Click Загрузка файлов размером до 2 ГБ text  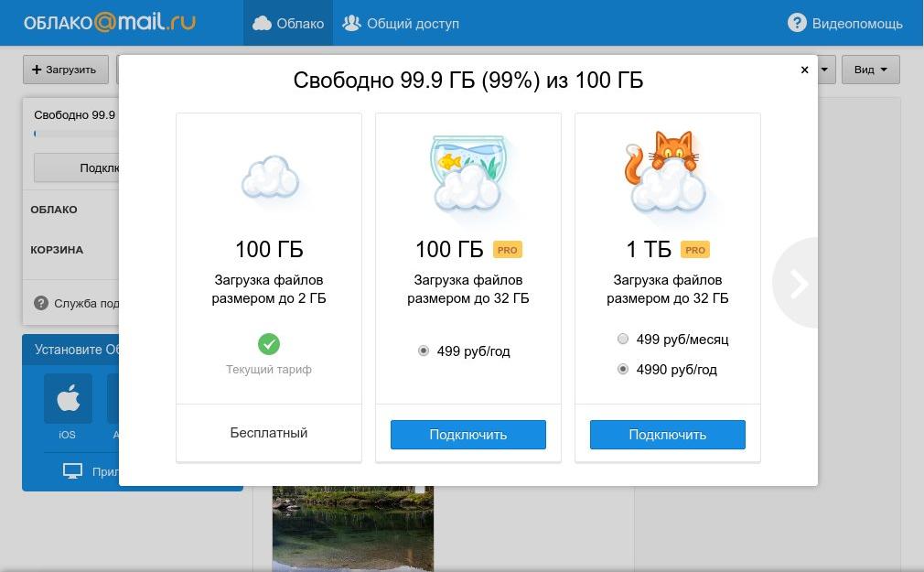click(x=269, y=289)
